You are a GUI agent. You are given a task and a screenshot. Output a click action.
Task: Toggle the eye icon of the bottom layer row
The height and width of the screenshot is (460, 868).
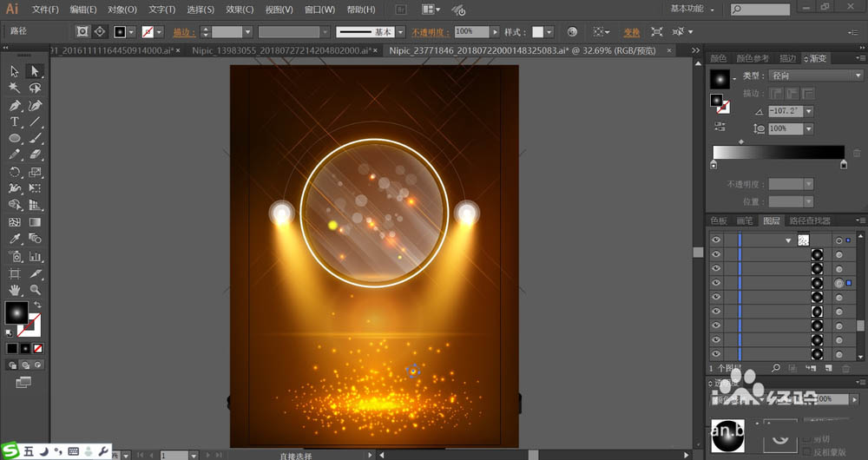point(716,354)
